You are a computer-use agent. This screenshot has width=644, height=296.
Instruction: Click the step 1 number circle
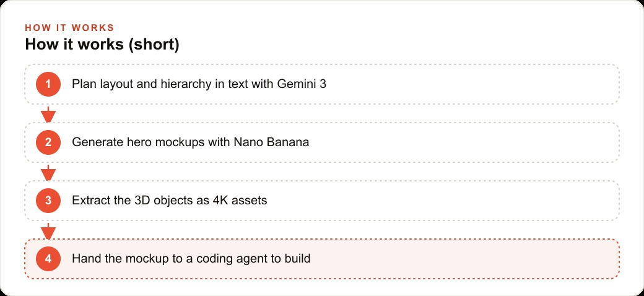point(48,84)
